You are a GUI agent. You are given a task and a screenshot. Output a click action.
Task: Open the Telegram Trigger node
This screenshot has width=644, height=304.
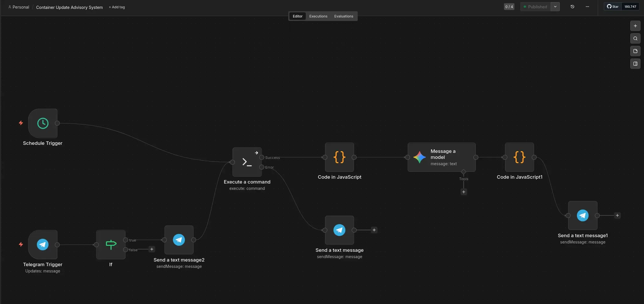pyautogui.click(x=43, y=244)
